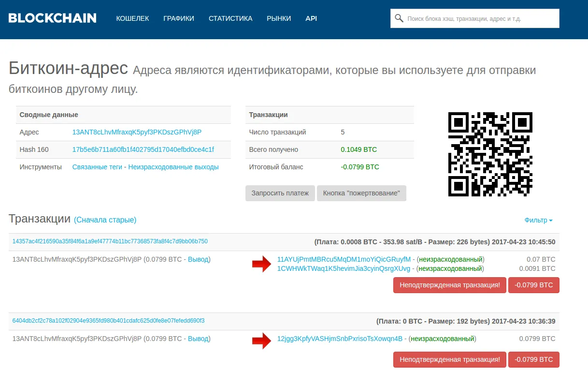Focus the block hash search field
This screenshot has width=588, height=386.
475,18
